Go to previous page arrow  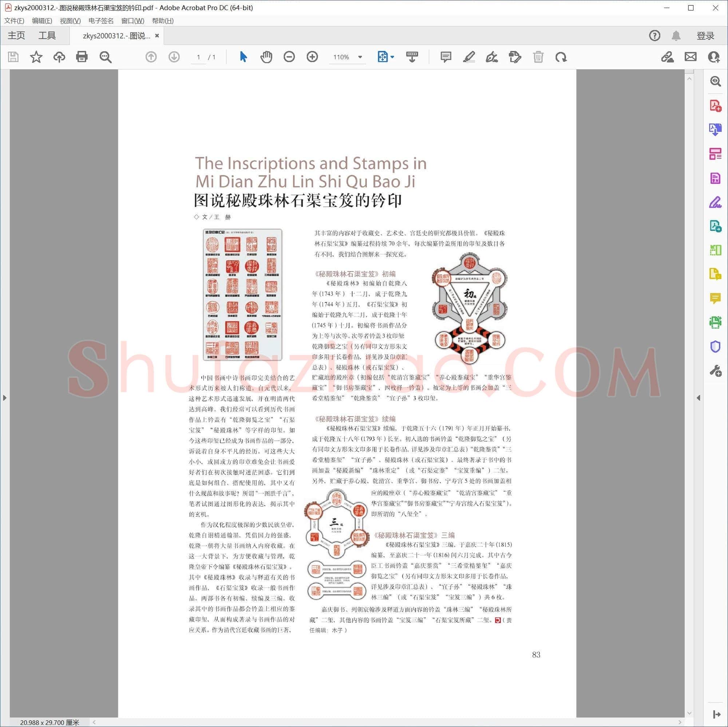point(151,57)
